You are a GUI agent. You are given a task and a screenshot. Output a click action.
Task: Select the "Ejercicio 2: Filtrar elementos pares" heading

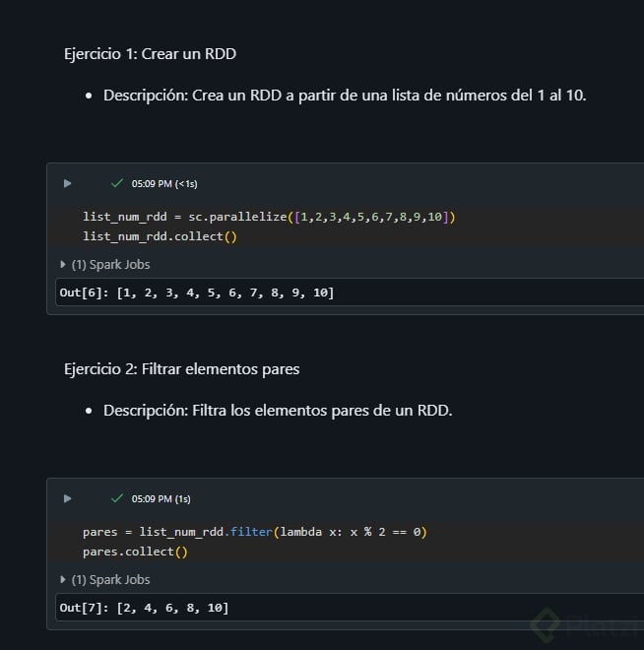click(181, 369)
